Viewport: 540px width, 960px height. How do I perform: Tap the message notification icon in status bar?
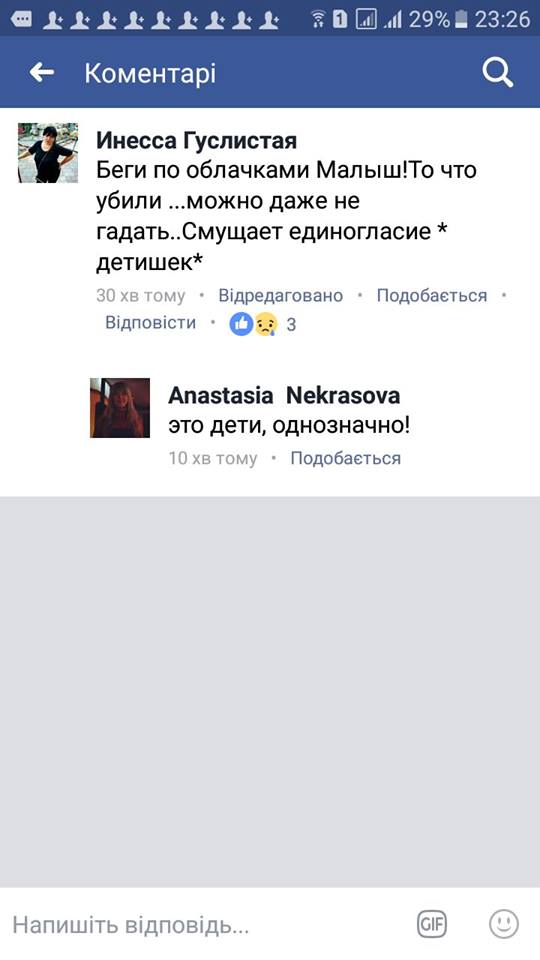pyautogui.click(x=21, y=19)
